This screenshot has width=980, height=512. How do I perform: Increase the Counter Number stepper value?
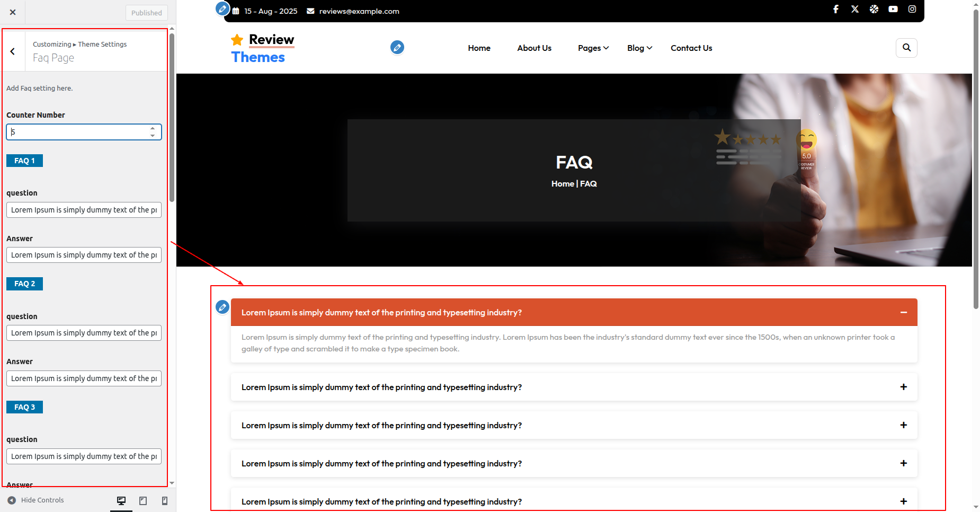coord(153,128)
